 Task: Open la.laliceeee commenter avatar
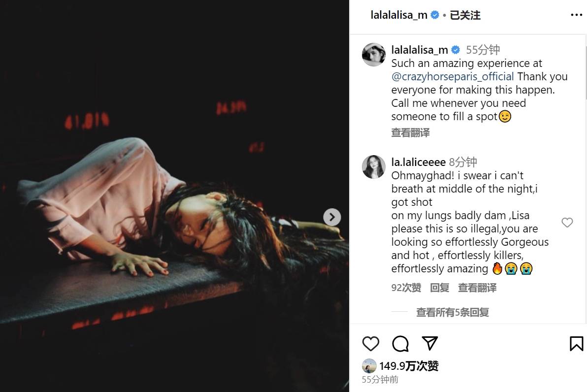pyautogui.click(x=374, y=167)
